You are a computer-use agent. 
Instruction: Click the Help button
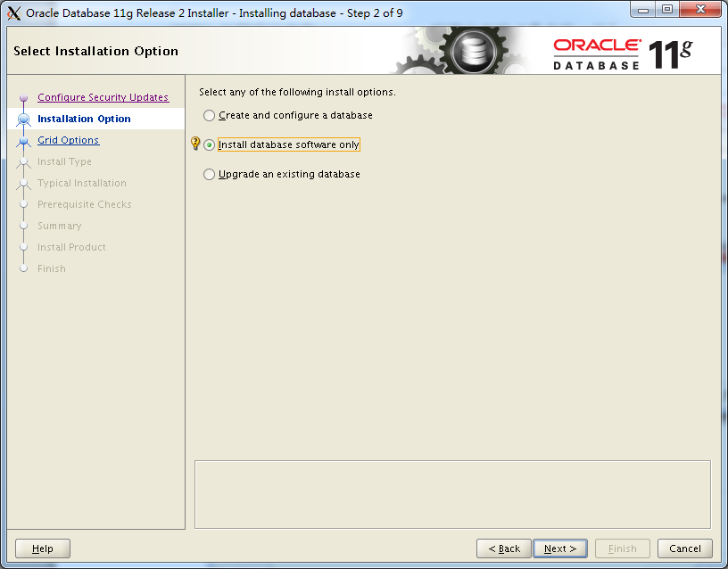point(43,548)
